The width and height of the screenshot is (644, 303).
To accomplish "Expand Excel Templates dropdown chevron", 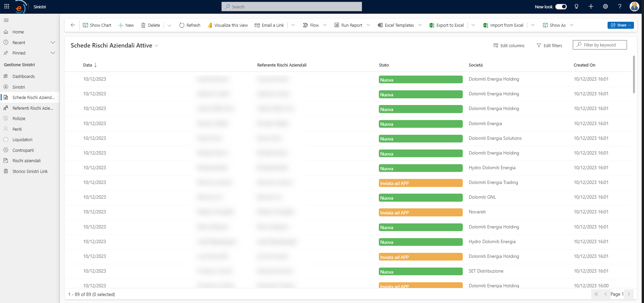I will pos(420,25).
